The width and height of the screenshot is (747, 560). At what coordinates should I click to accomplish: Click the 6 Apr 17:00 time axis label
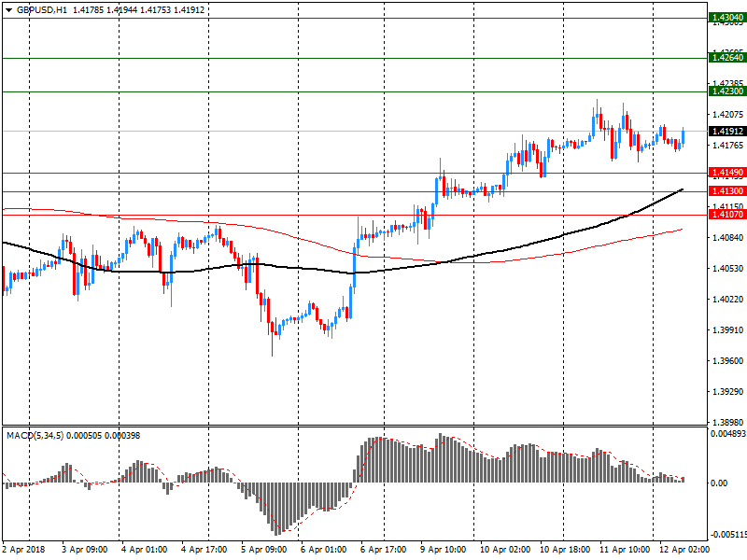click(383, 550)
